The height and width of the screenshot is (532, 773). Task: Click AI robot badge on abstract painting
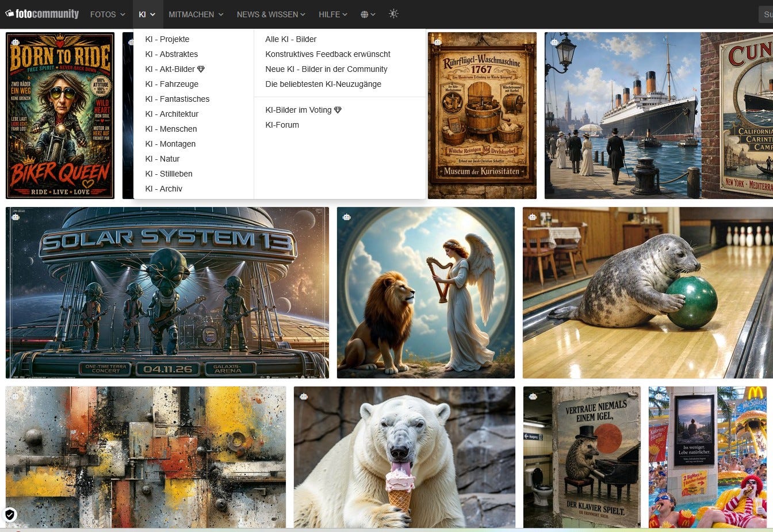(x=16, y=396)
